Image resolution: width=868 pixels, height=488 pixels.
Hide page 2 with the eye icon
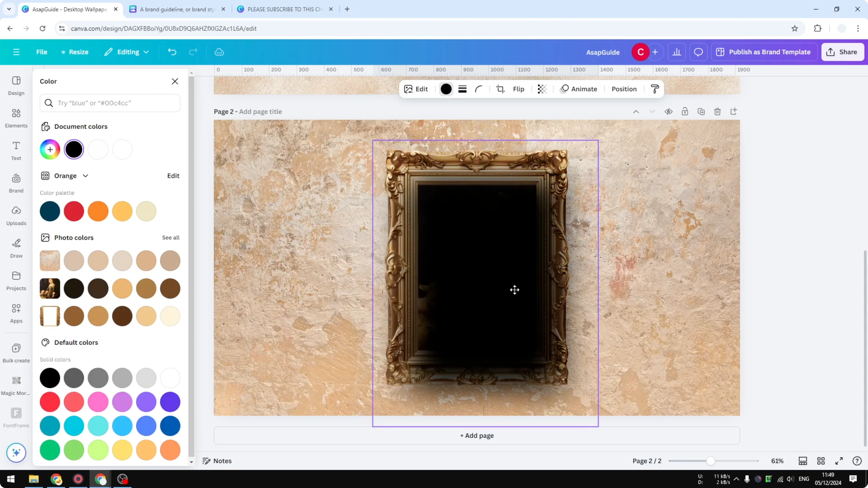click(x=668, y=112)
